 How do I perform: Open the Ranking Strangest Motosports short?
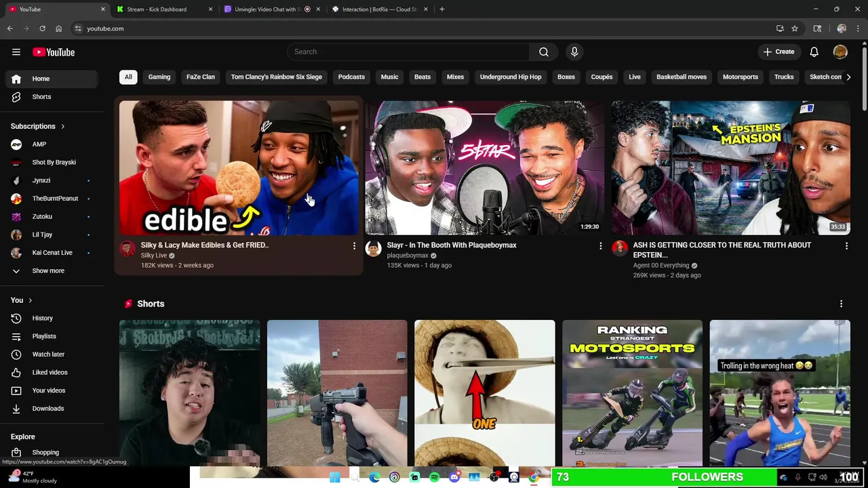tap(632, 393)
